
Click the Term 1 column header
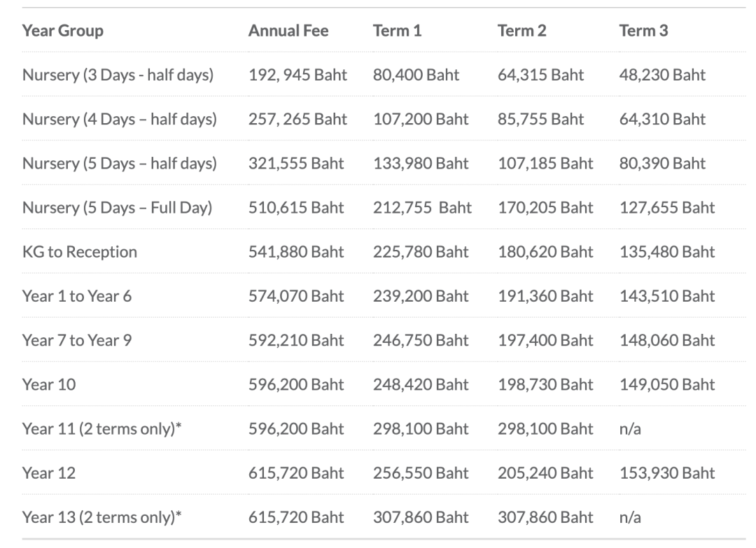coord(397,31)
